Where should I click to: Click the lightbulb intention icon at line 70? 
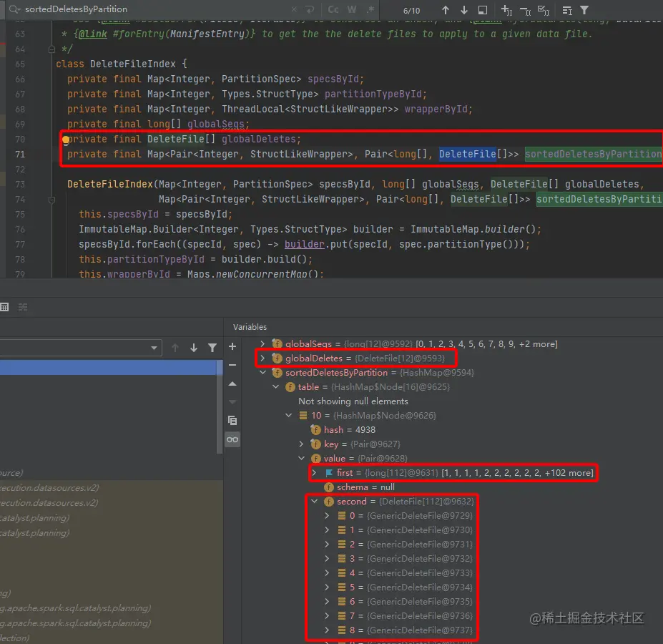[66, 140]
